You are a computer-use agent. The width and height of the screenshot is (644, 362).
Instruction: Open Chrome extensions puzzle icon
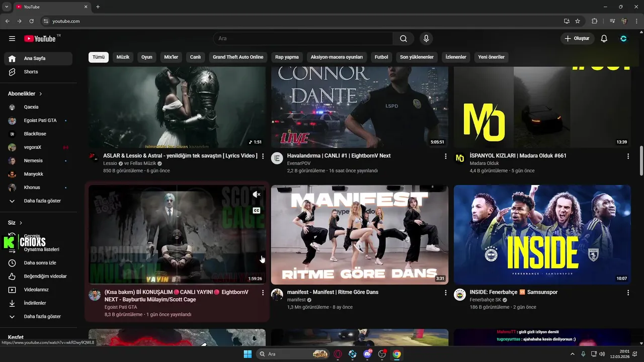point(594,21)
